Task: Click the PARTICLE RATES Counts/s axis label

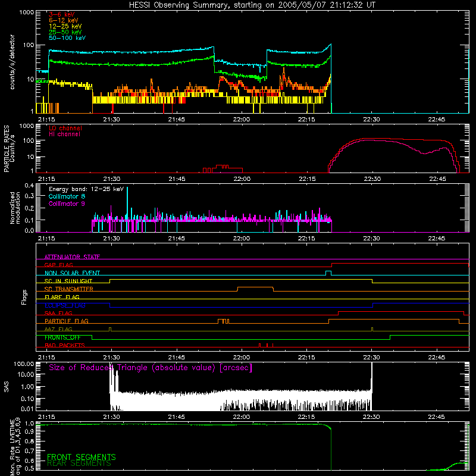Action: click(9, 149)
